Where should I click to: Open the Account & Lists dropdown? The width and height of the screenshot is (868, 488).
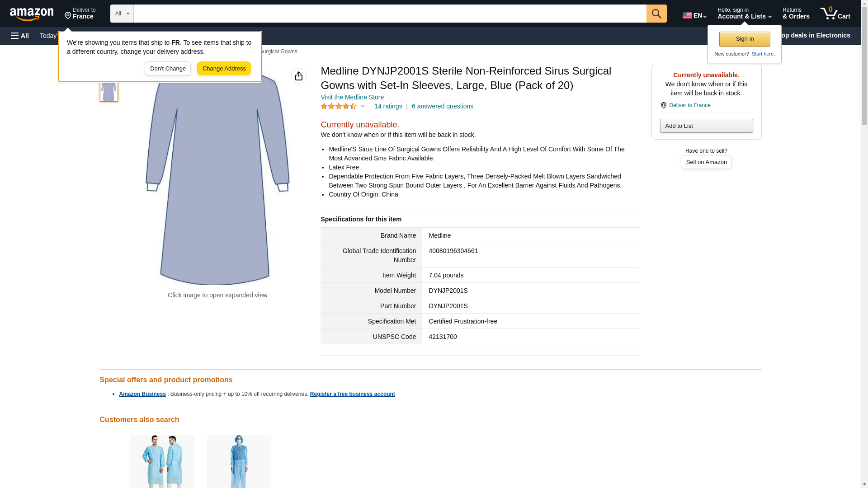(744, 14)
